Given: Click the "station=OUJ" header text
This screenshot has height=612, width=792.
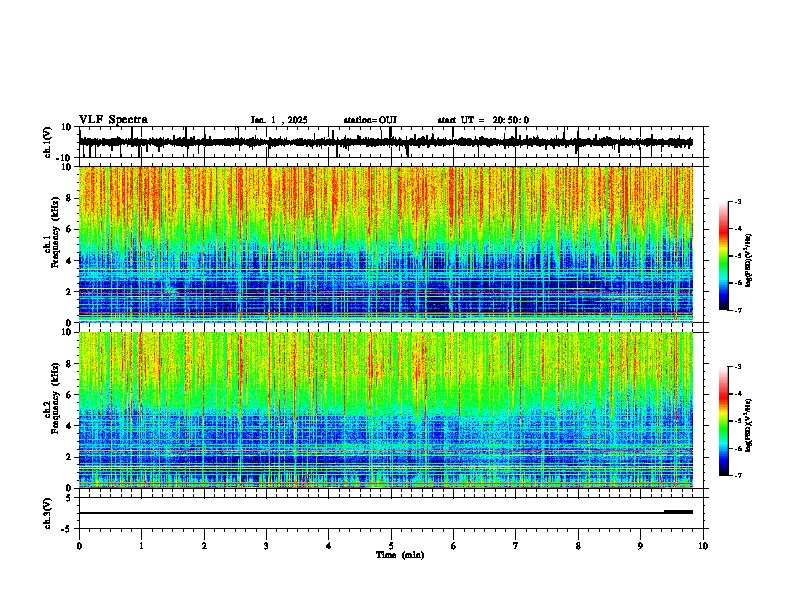Looking at the screenshot, I should pyautogui.click(x=370, y=120).
